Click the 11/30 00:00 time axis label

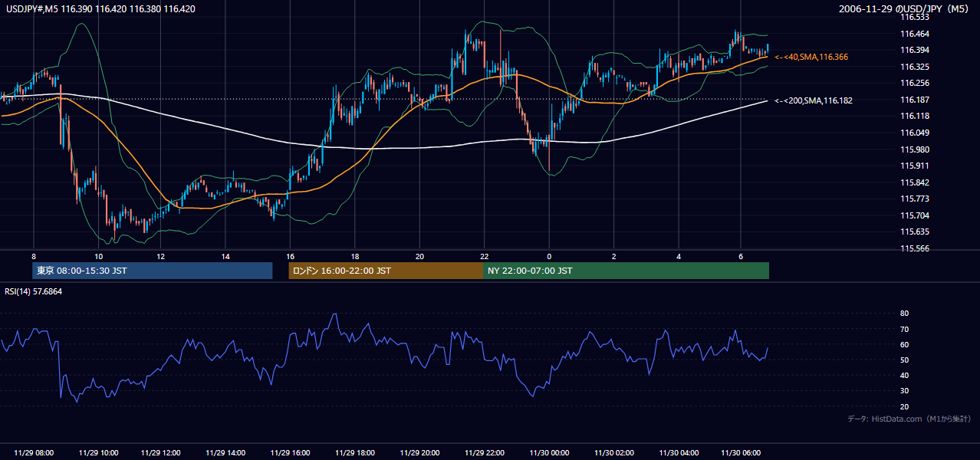click(549, 453)
